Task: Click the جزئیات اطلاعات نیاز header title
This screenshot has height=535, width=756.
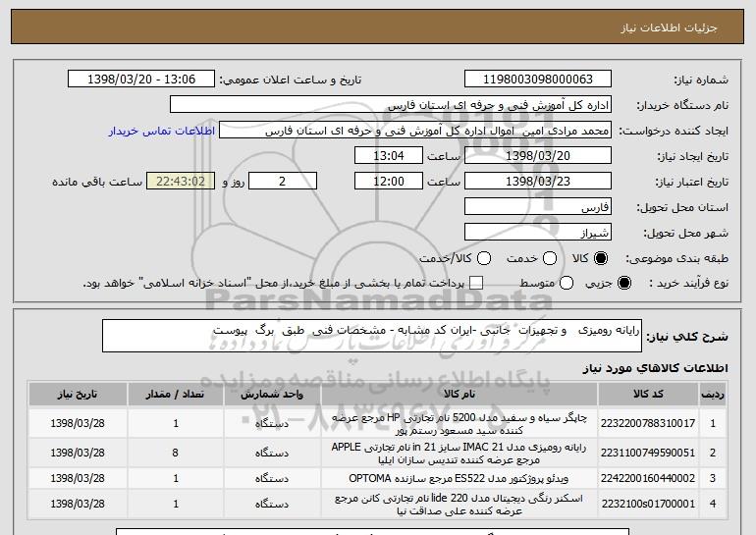Action: tap(669, 27)
